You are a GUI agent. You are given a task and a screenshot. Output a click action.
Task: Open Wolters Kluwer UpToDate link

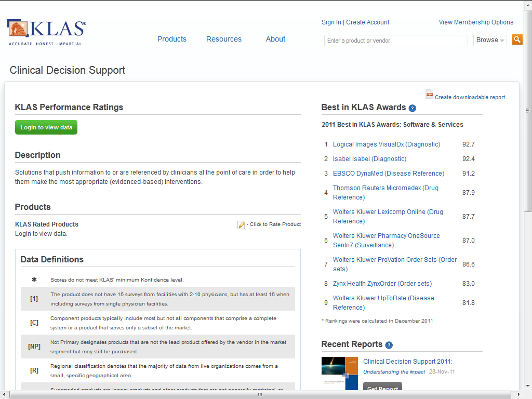pos(384,303)
